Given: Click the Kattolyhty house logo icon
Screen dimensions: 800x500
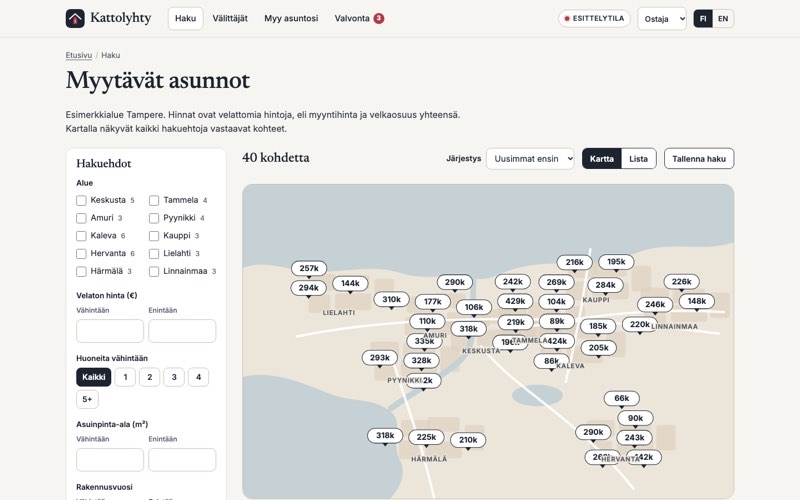Looking at the screenshot, I should point(75,18).
